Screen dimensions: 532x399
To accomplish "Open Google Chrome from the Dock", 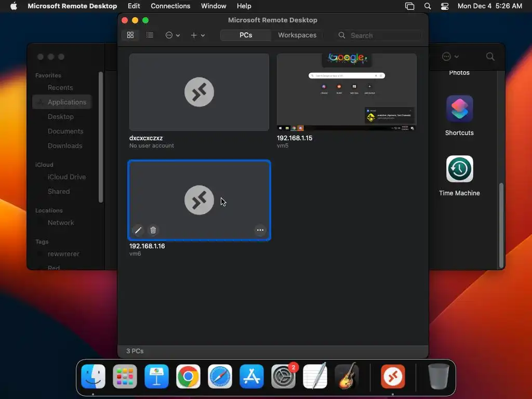I will (x=188, y=376).
